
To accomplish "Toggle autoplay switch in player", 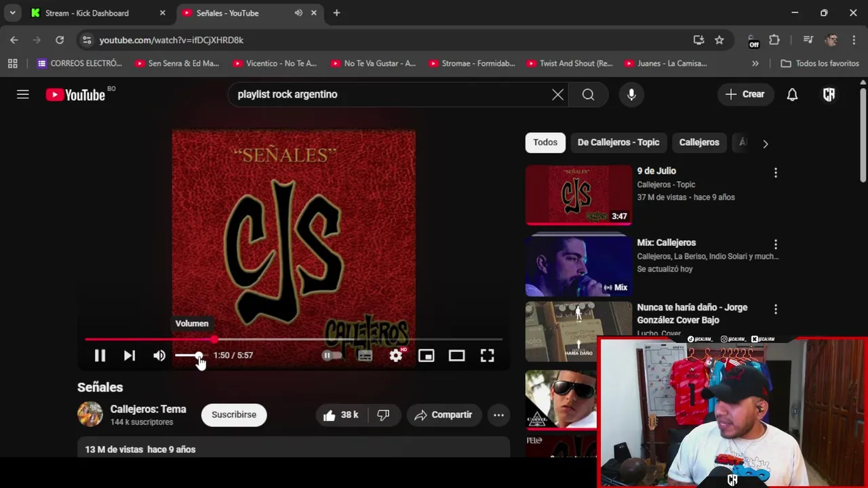I will [x=332, y=355].
